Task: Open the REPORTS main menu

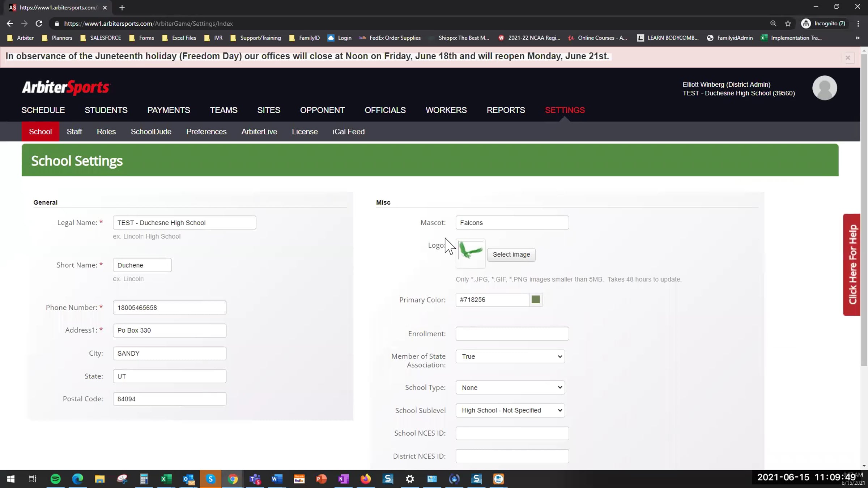Action: pyautogui.click(x=506, y=110)
